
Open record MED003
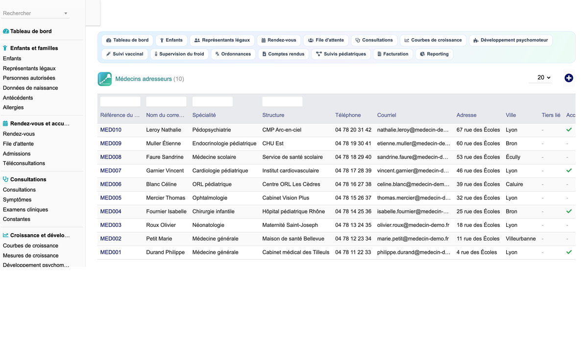[111, 225]
